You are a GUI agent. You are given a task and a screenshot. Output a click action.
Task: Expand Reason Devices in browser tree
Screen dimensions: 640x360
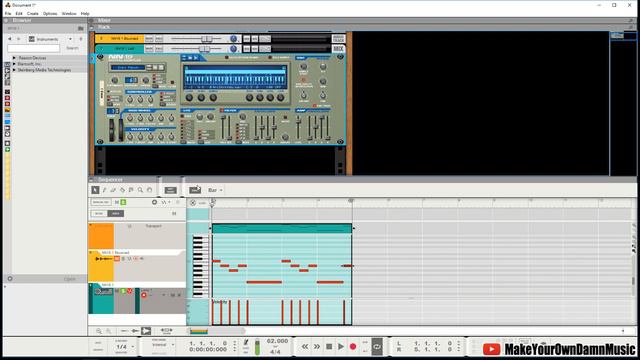tap(14, 58)
